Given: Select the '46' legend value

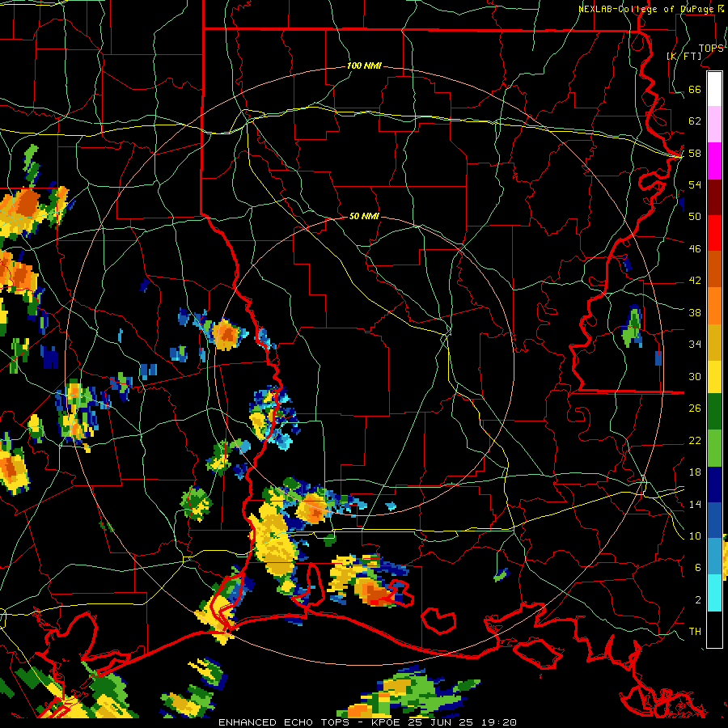Looking at the screenshot, I should click(x=695, y=249).
